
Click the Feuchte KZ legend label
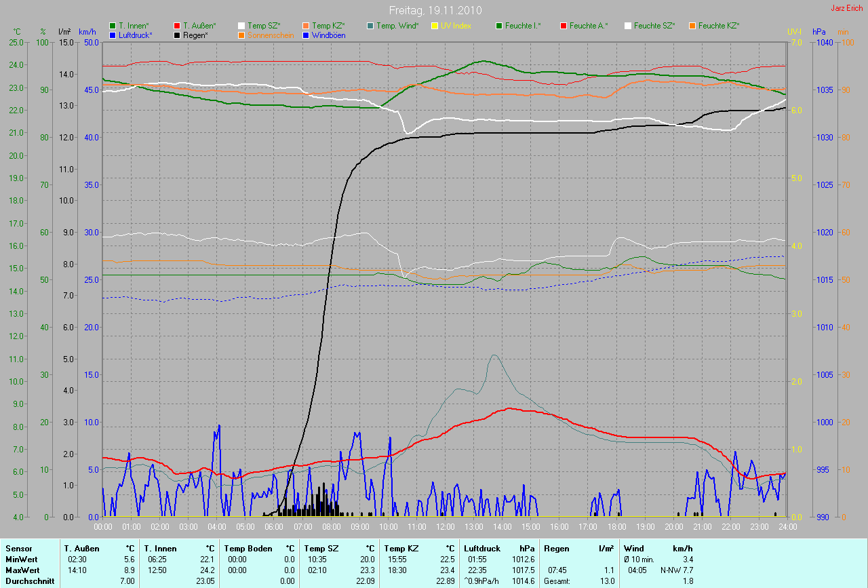pos(719,26)
